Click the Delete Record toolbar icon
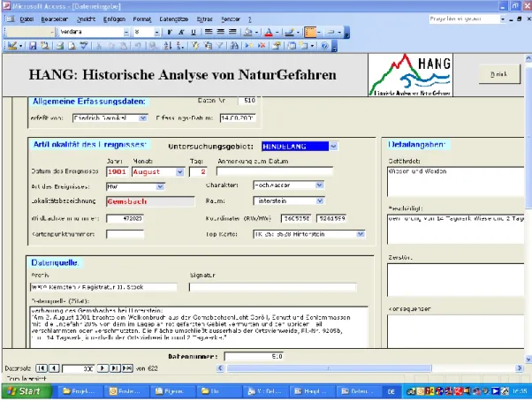 coord(262,45)
